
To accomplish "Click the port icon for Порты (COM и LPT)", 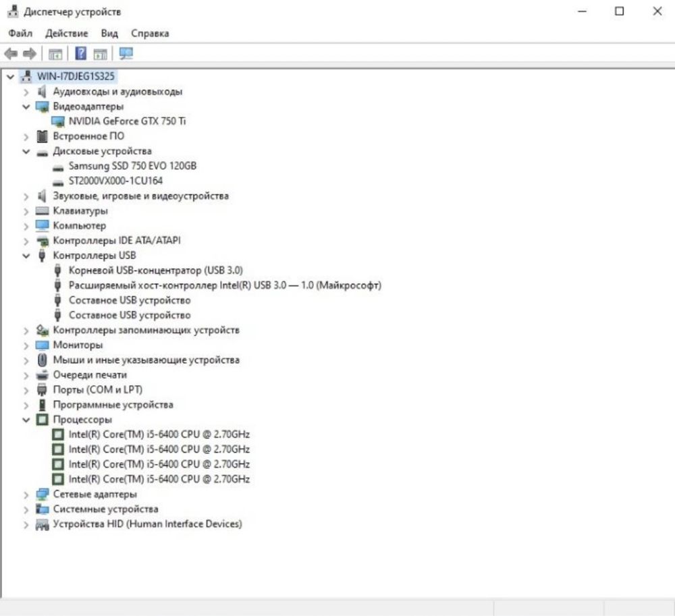I will (x=42, y=390).
